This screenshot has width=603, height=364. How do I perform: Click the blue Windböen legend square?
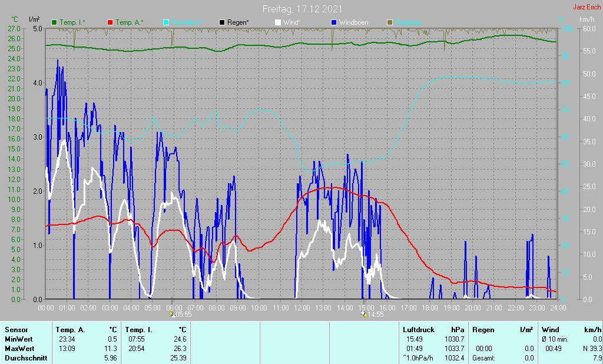click(x=334, y=22)
